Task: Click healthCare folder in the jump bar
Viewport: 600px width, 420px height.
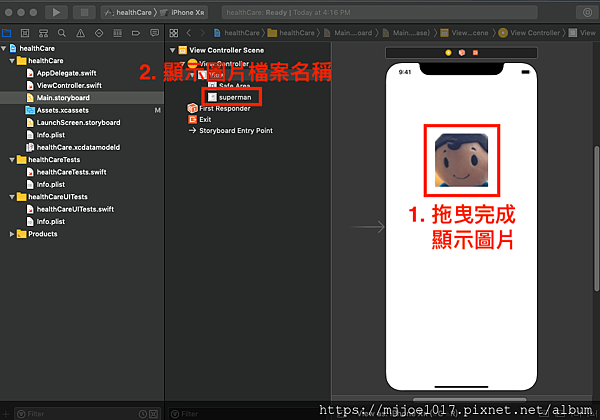Action: (292, 33)
